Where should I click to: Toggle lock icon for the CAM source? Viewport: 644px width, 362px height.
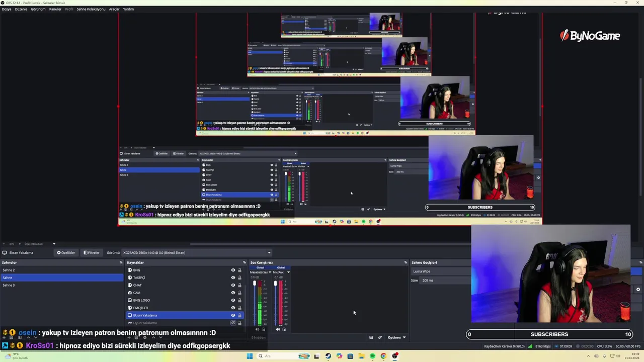239,293
